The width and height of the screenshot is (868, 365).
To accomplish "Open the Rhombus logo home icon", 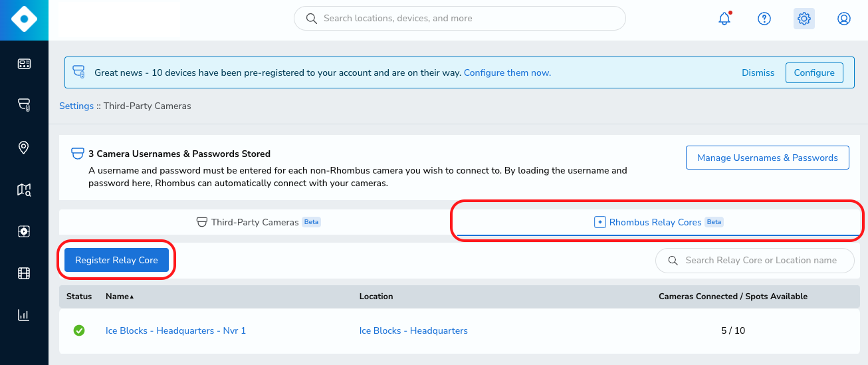I will click(x=24, y=20).
